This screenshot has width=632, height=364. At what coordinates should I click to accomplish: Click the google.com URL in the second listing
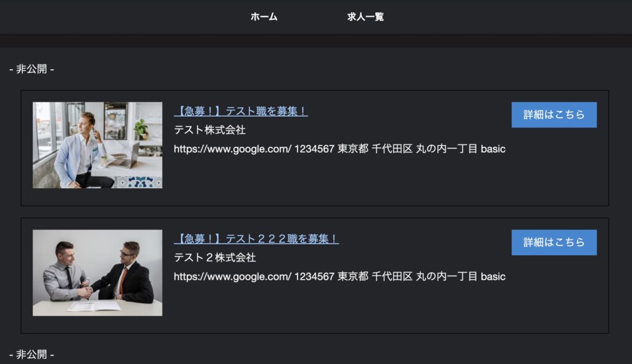233,277
